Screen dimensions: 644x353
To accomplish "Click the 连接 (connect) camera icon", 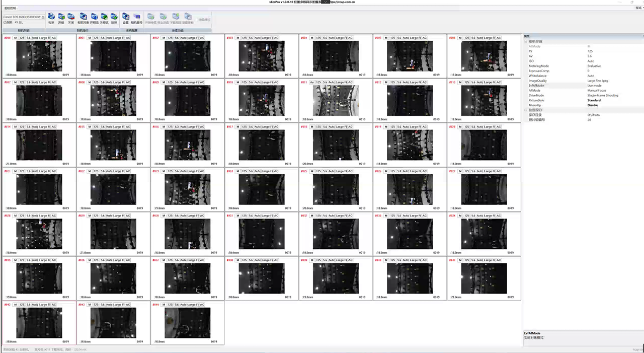I will pos(61,18).
